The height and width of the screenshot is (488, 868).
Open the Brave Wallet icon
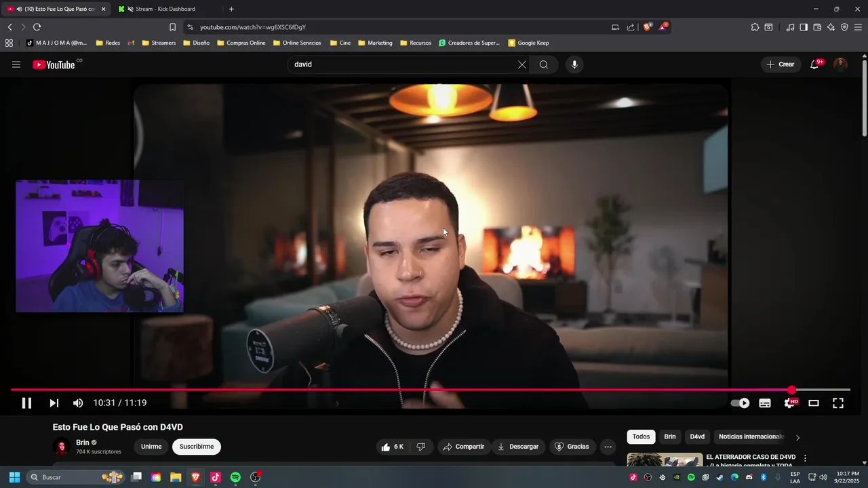pyautogui.click(x=817, y=27)
